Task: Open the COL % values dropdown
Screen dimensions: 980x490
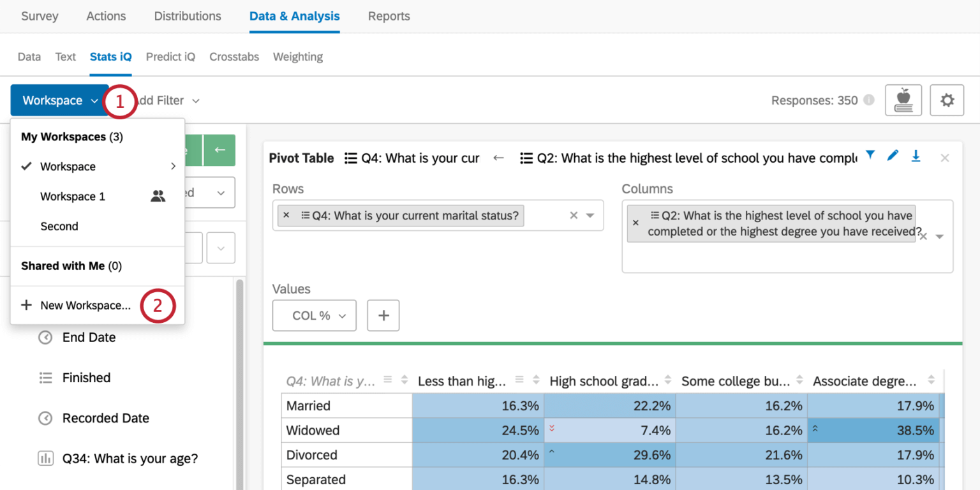Action: 314,315
